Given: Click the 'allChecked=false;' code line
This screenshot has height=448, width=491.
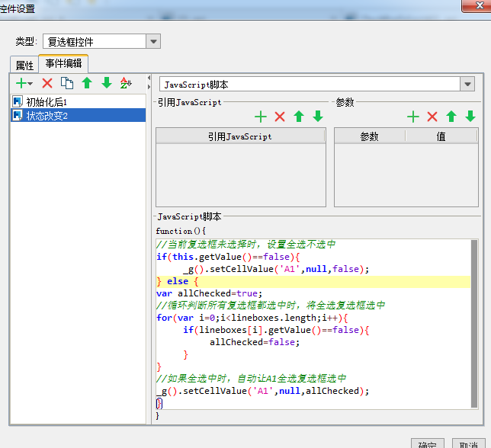Looking at the screenshot, I should pos(255,342).
